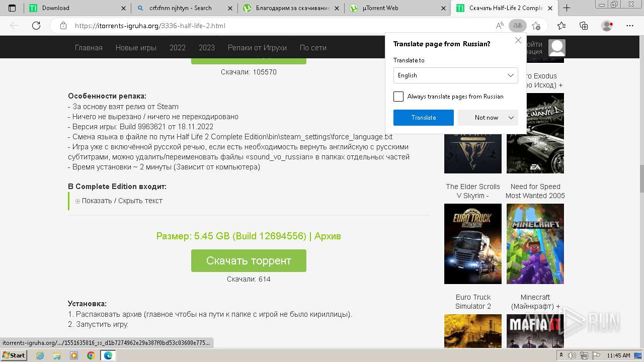Open the Euro Truck Simulator 2 thumbnail
The image size is (644, 362).
473,244
